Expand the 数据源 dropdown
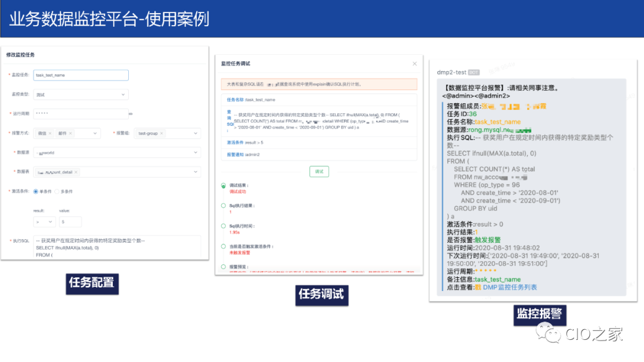Viewport: 644px width, 362px height. tap(196, 153)
